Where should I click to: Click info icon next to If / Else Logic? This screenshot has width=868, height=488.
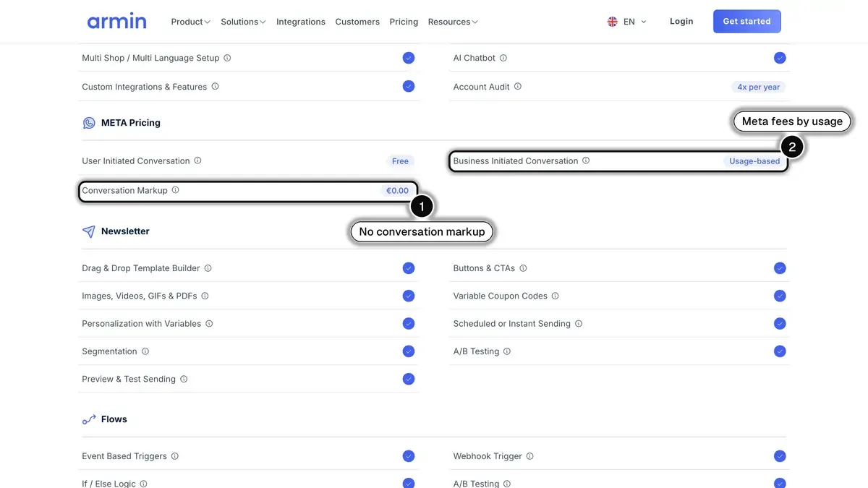143,484
